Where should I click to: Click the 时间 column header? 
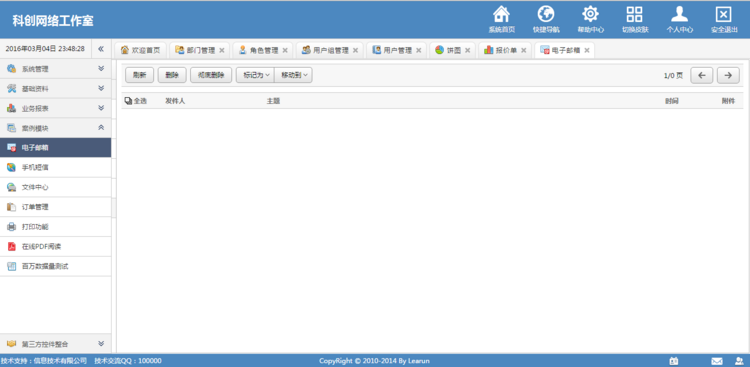(672, 101)
